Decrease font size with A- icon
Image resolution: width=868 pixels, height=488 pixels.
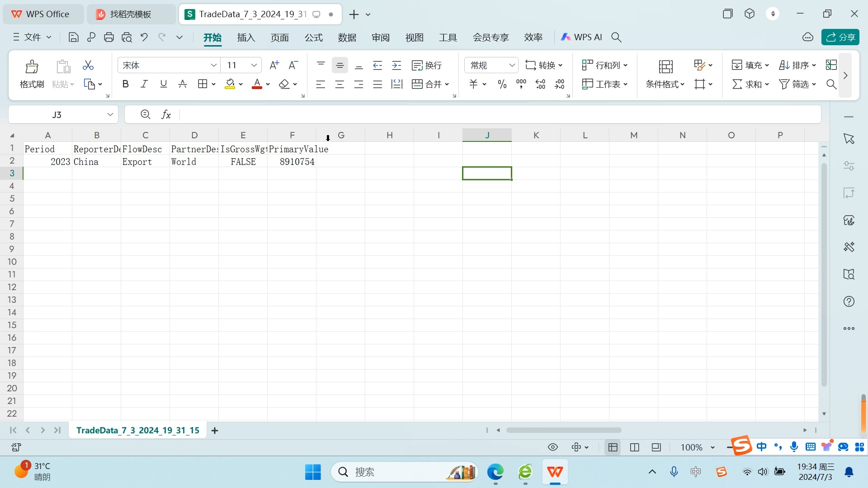pos(293,66)
